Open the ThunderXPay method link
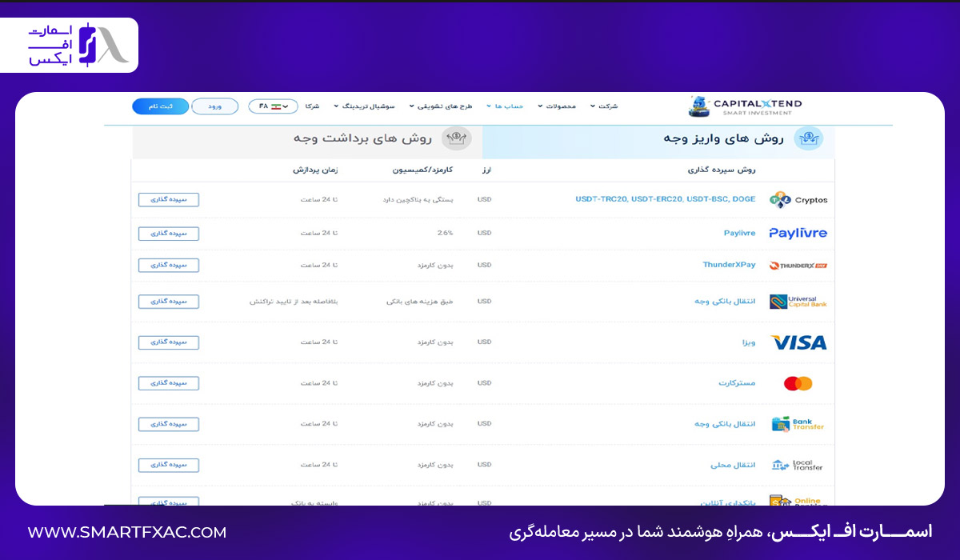The width and height of the screenshot is (960, 560). 729,265
